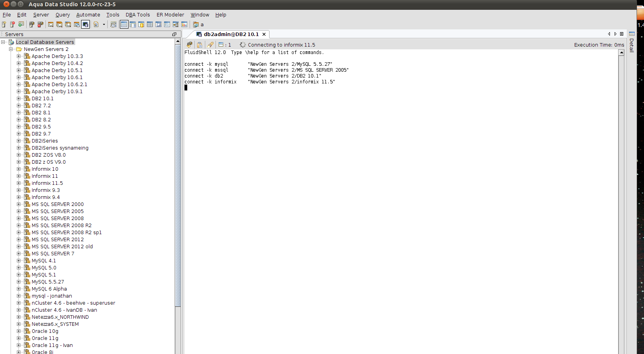Click the grid with swap arrows icon
Screen dimensions: 644x354
[159, 24]
